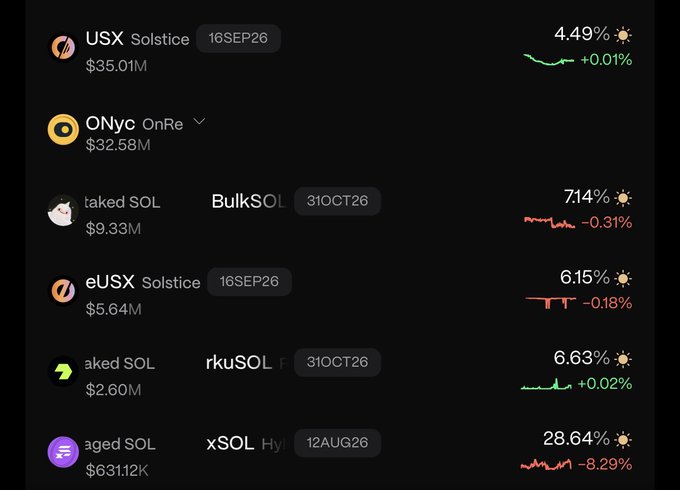Click the yellow ONyc token logo

63,129
